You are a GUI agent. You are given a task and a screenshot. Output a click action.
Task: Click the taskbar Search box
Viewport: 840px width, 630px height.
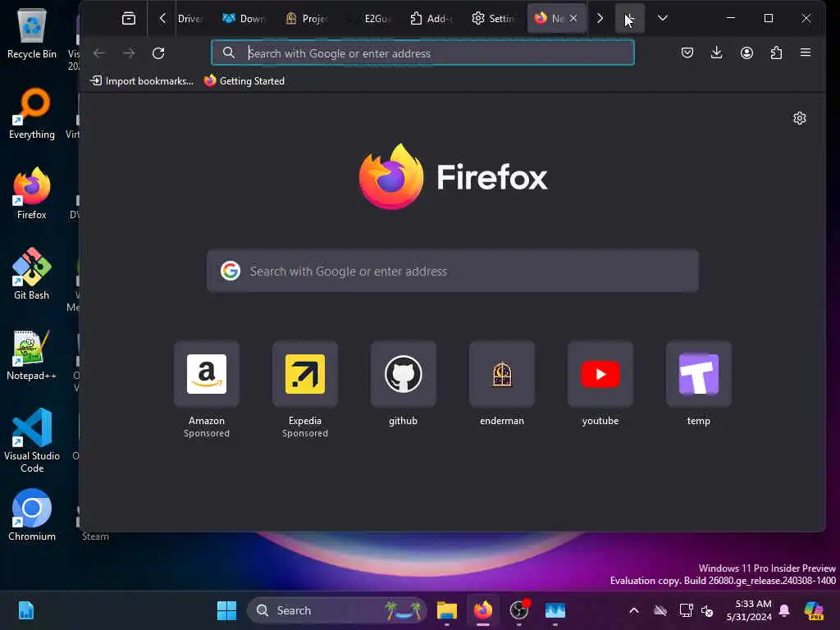click(x=337, y=610)
